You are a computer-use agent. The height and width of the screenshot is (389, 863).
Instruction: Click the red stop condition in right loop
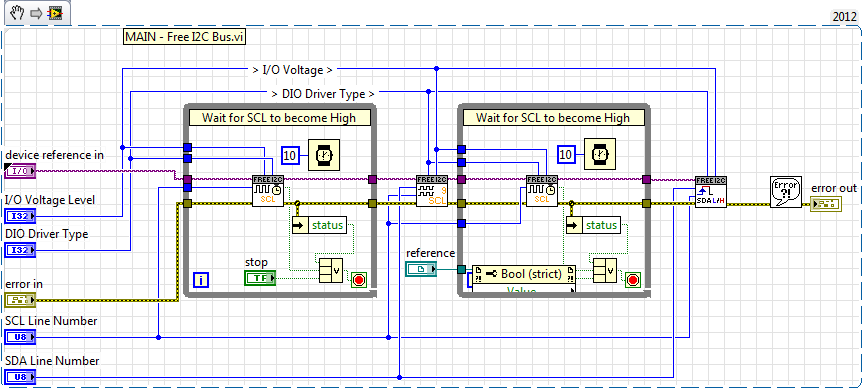click(633, 280)
